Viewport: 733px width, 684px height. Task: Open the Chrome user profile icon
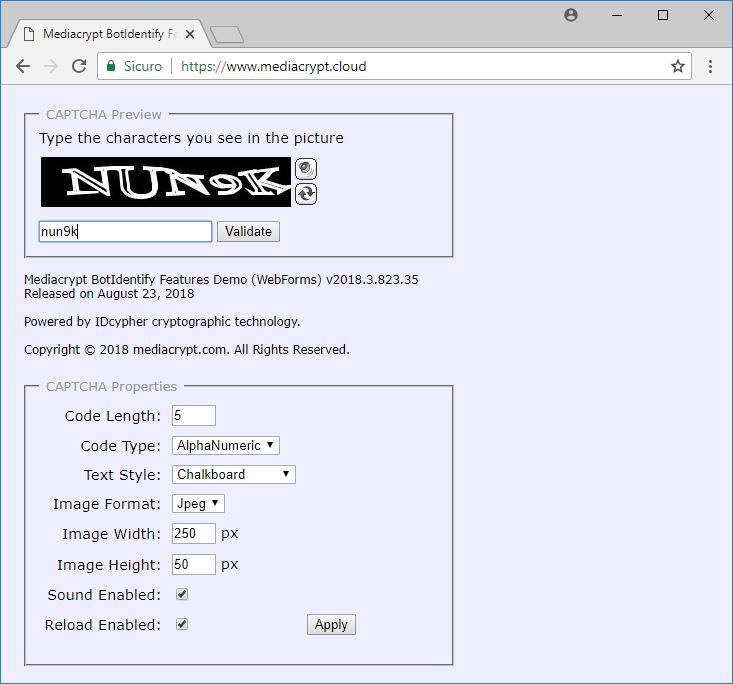click(571, 15)
